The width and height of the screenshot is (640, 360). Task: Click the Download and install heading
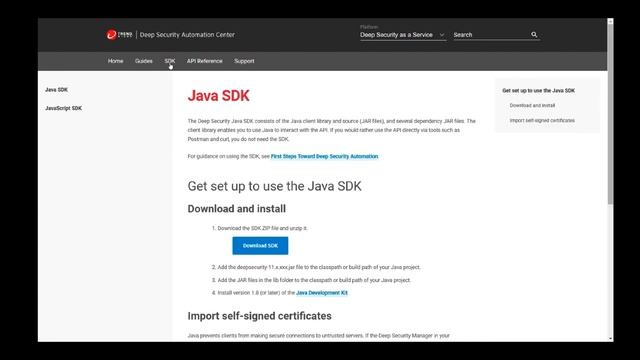point(237,209)
